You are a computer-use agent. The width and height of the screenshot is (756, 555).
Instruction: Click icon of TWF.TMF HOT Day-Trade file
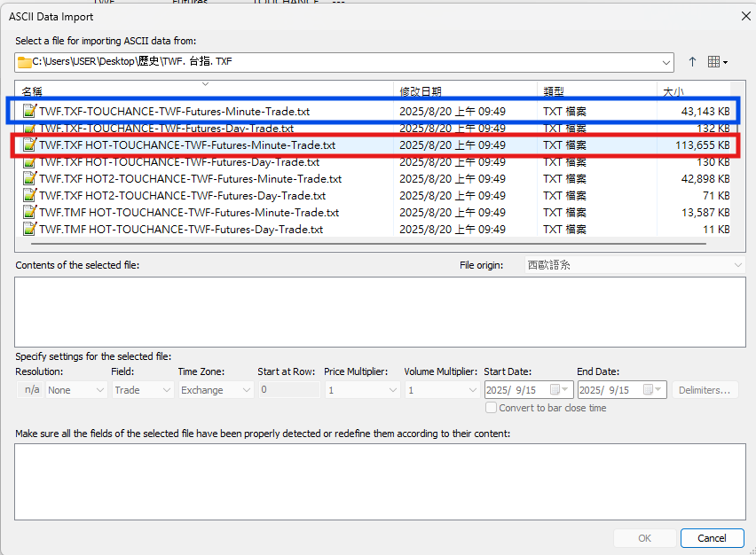(x=29, y=230)
